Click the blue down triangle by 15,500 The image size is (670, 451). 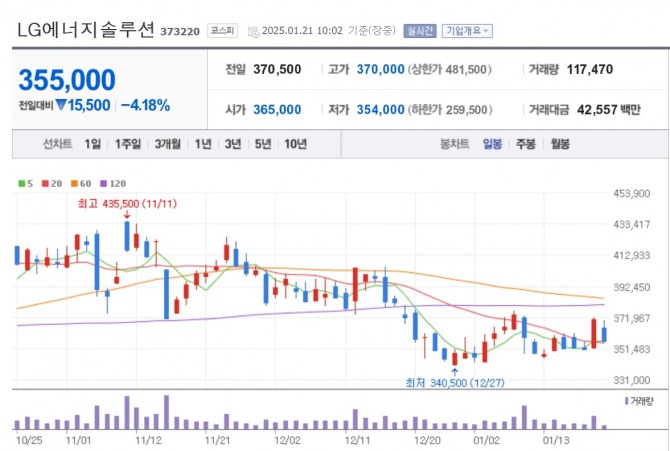[x=60, y=105]
